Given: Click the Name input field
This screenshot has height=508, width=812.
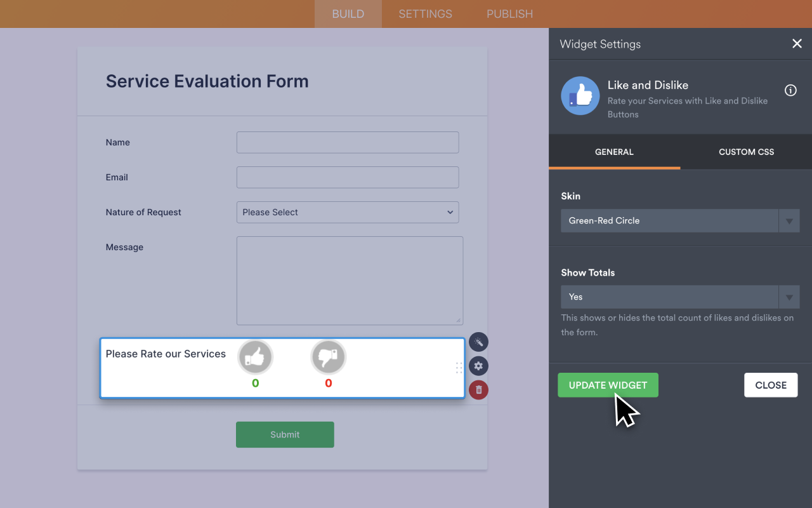Looking at the screenshot, I should coord(348,142).
